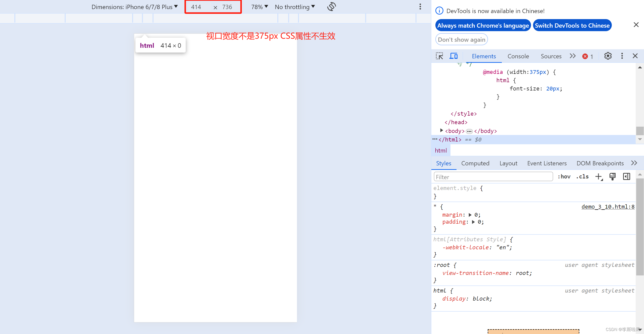Click the new style rule plus icon
The height and width of the screenshot is (334, 644).
click(x=599, y=177)
